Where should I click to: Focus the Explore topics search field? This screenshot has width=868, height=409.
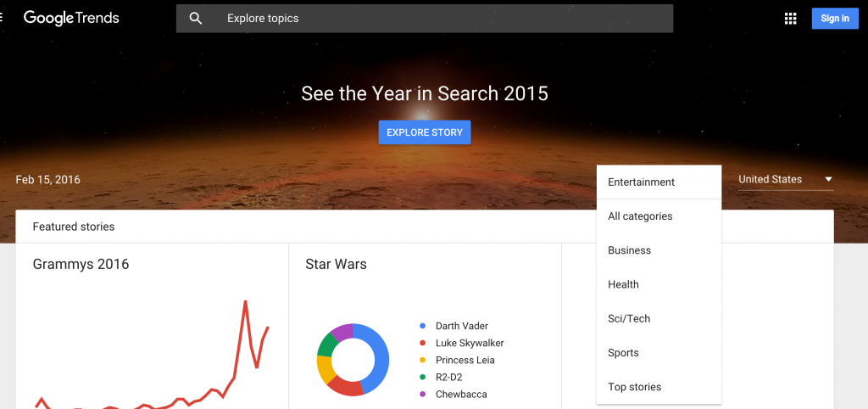click(x=425, y=19)
